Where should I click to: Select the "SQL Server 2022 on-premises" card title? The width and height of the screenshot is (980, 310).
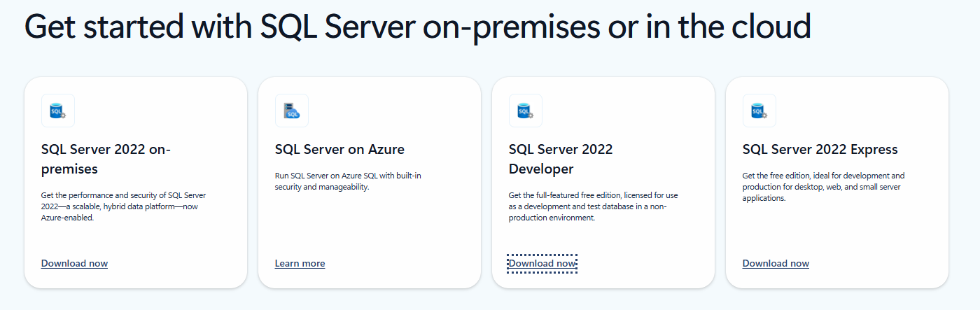tap(106, 159)
